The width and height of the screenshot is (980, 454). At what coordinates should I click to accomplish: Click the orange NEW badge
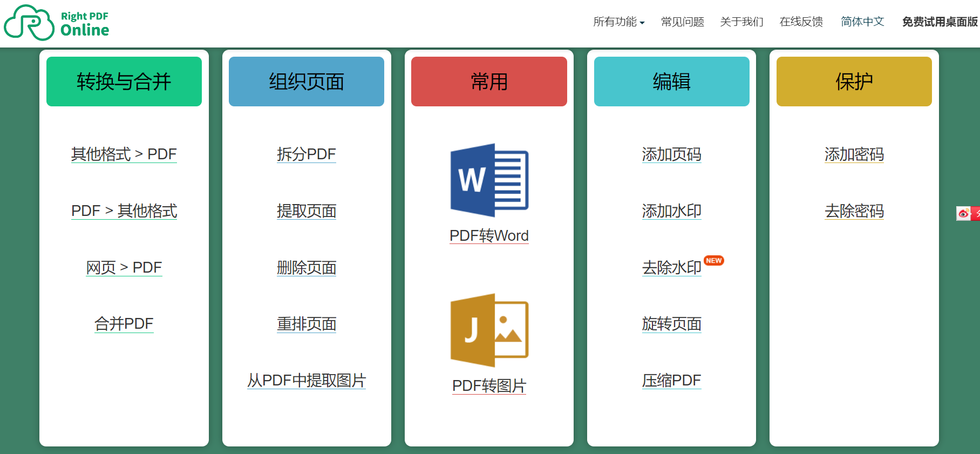pyautogui.click(x=713, y=260)
